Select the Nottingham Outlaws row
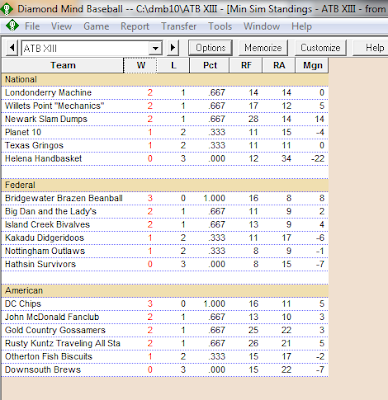The width and height of the screenshot is (388, 400). pyautogui.click(x=165, y=251)
